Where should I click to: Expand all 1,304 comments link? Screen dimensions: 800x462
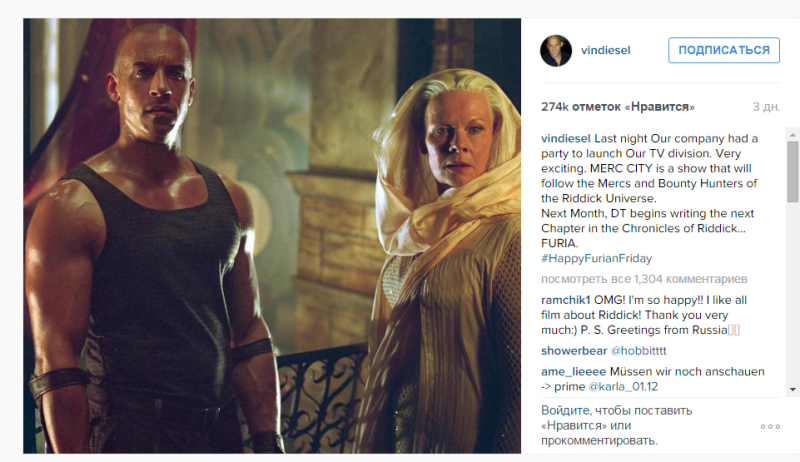click(x=644, y=279)
